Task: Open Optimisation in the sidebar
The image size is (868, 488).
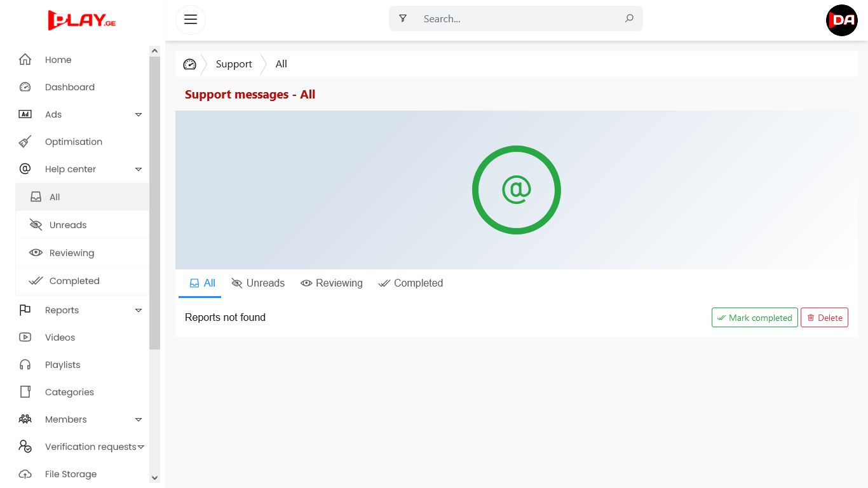Action: 73,142
